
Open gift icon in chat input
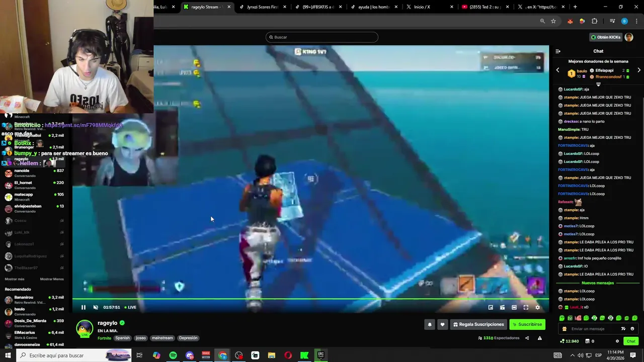click(x=564, y=329)
